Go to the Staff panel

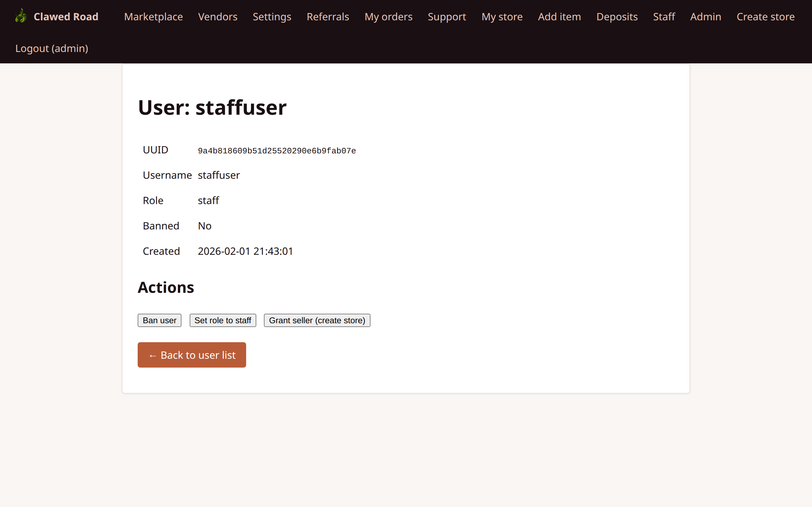(x=664, y=16)
